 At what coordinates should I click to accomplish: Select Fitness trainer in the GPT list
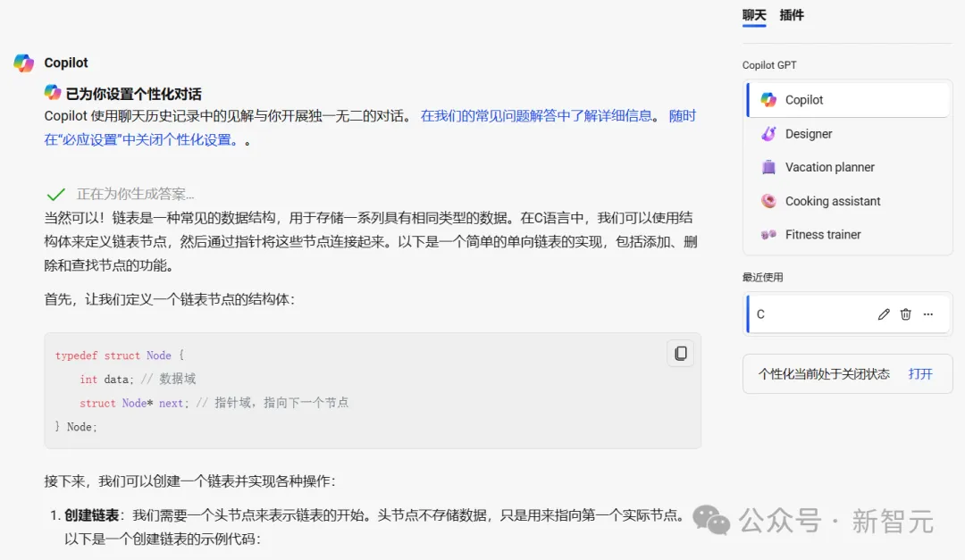tap(848, 235)
